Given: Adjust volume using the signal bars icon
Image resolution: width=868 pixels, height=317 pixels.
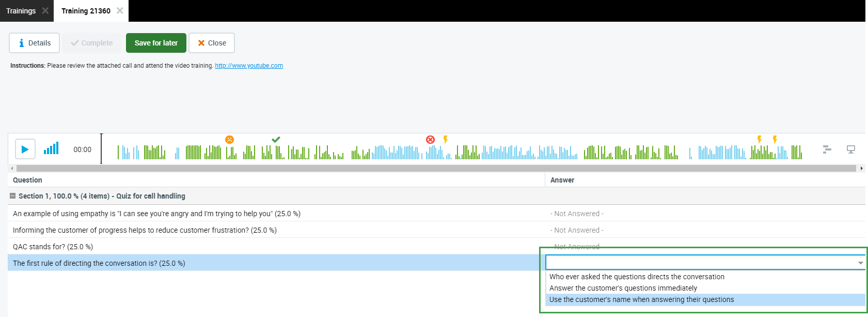Looking at the screenshot, I should [x=51, y=149].
